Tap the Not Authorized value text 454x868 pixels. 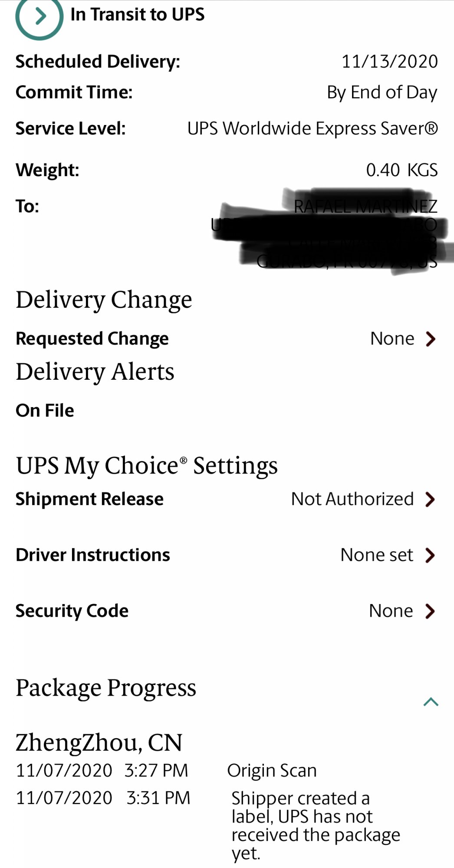(x=352, y=499)
